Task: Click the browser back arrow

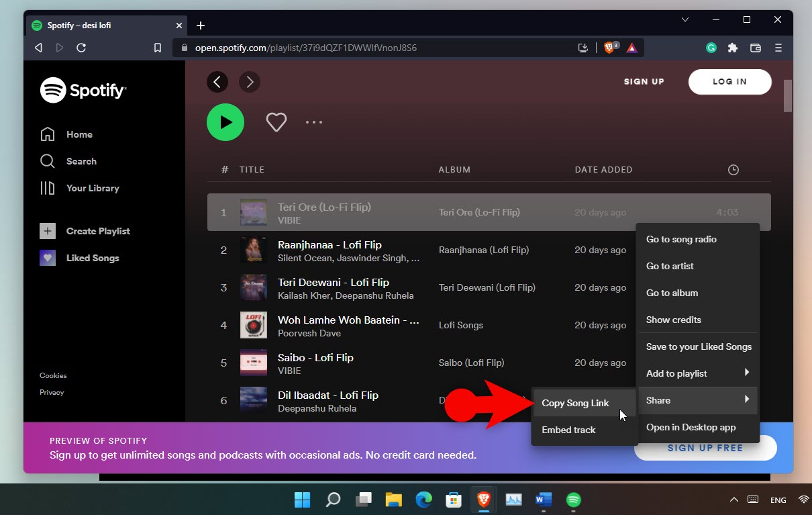Action: tap(38, 48)
